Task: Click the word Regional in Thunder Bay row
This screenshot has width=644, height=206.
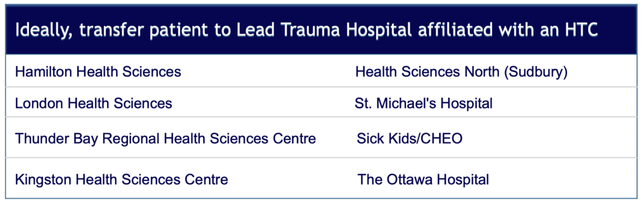Action: 131,139
